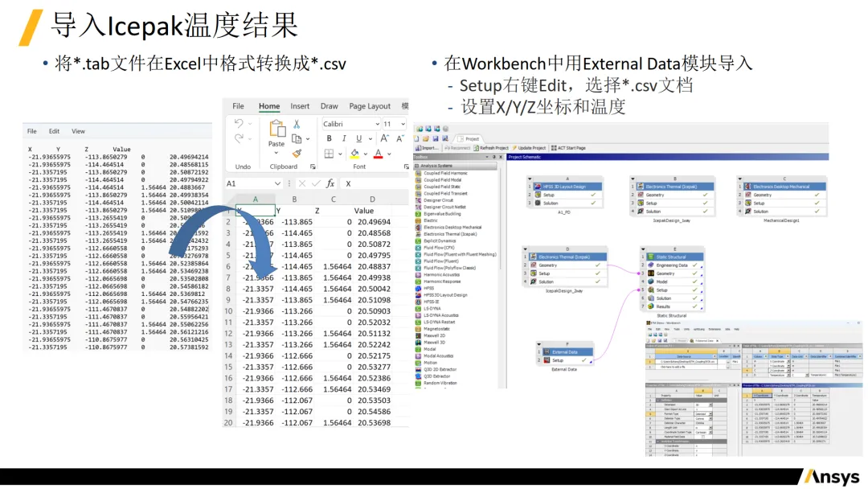The width and height of the screenshot is (868, 489).
Task: Switch to the Excel Insert tab
Action: (300, 106)
